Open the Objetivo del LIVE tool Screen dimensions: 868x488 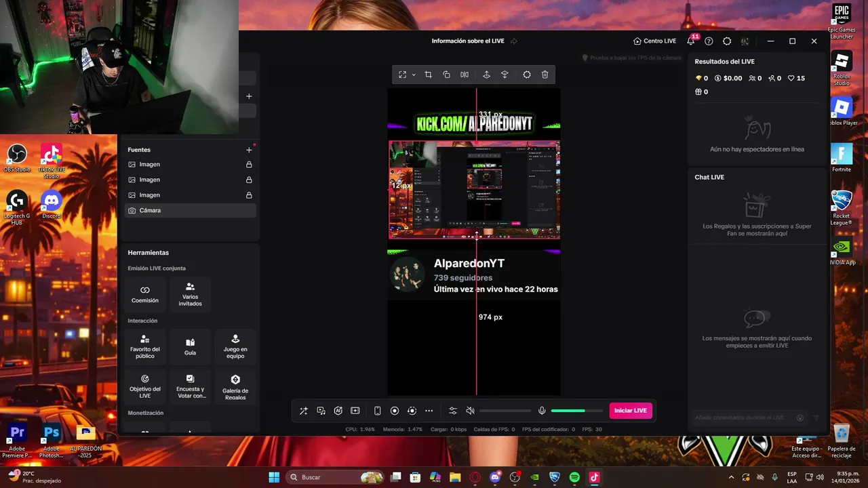click(145, 386)
